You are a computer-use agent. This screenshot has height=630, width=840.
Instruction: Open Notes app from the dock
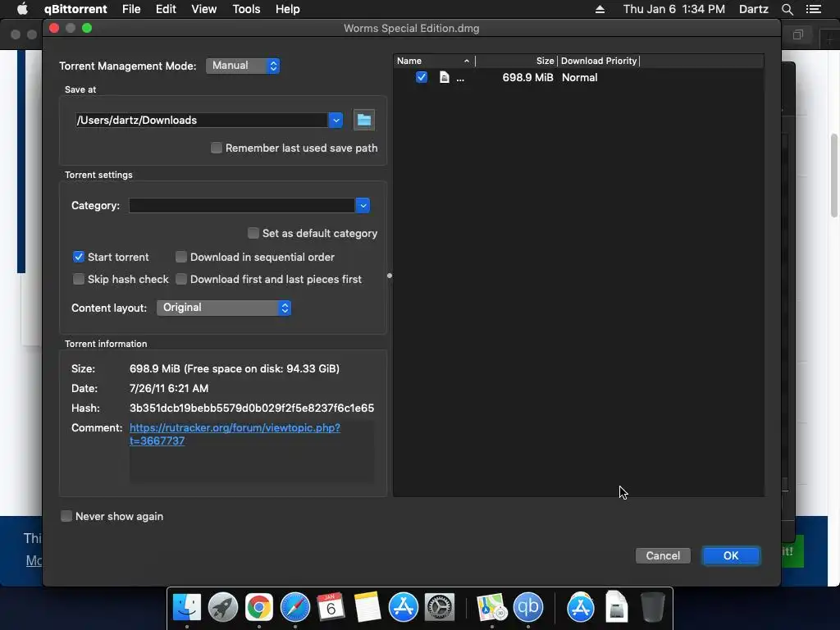367,608
